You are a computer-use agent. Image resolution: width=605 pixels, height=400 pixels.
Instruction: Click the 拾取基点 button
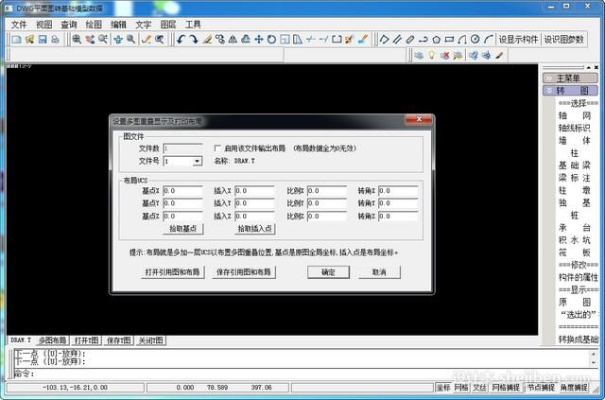tap(183, 229)
